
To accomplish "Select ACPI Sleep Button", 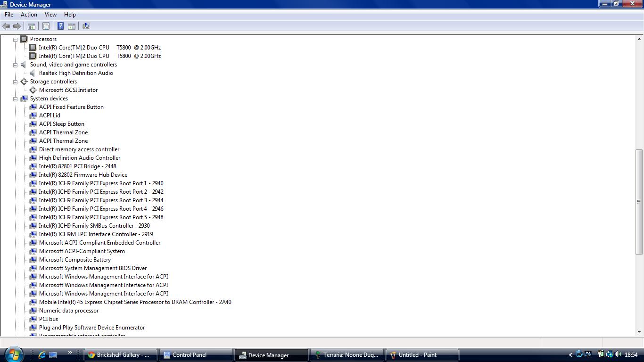I will (62, 124).
